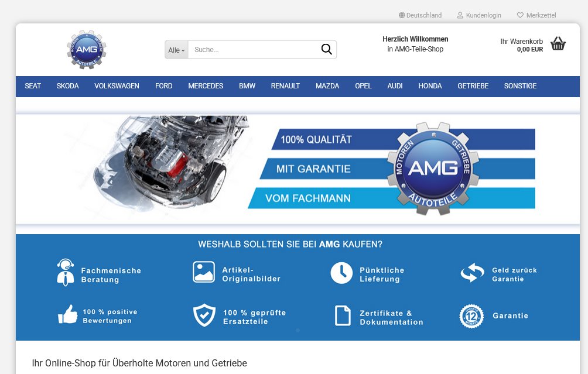Click the Kundenlogin link
Screen dimensions: 588x374
483,15
